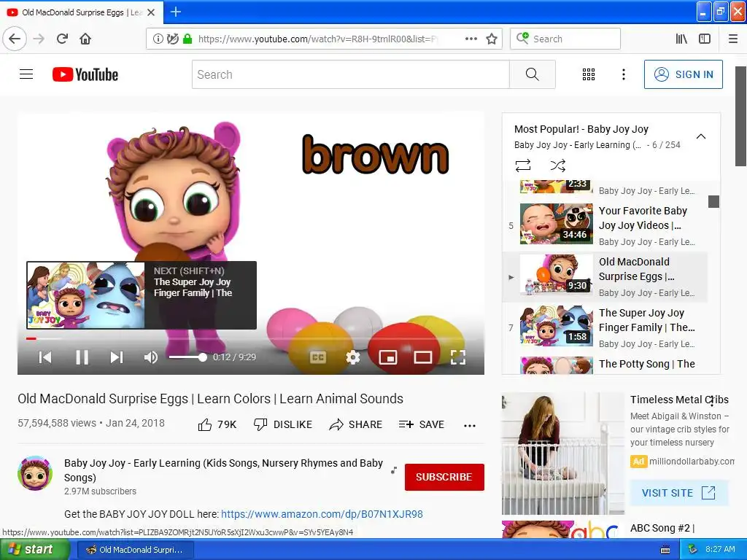Focus the Firefox search box
Viewport: 747px width, 560px height.
pyautogui.click(x=565, y=39)
